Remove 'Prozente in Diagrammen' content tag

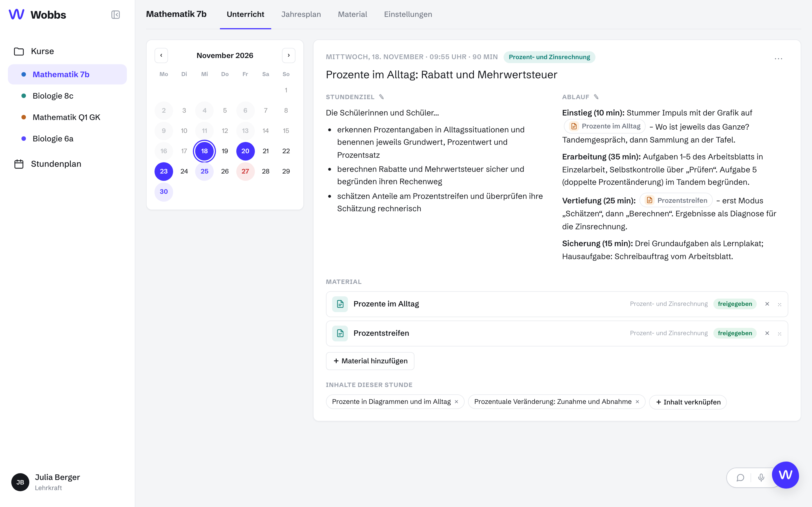(456, 402)
